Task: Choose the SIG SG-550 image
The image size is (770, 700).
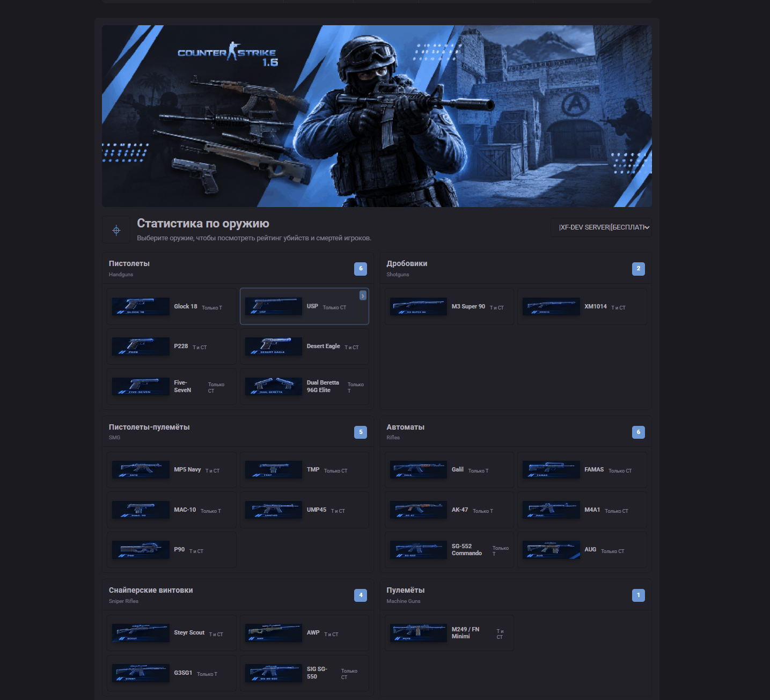Action: pos(274,673)
